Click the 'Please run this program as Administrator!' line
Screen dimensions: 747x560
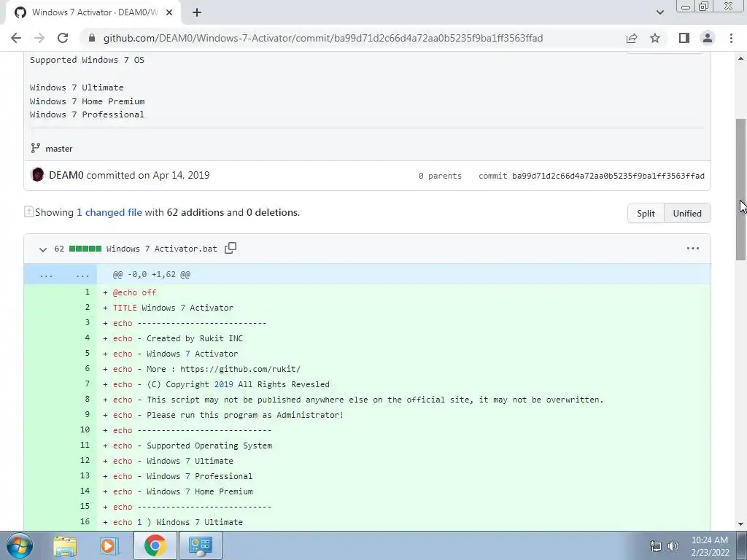point(245,415)
